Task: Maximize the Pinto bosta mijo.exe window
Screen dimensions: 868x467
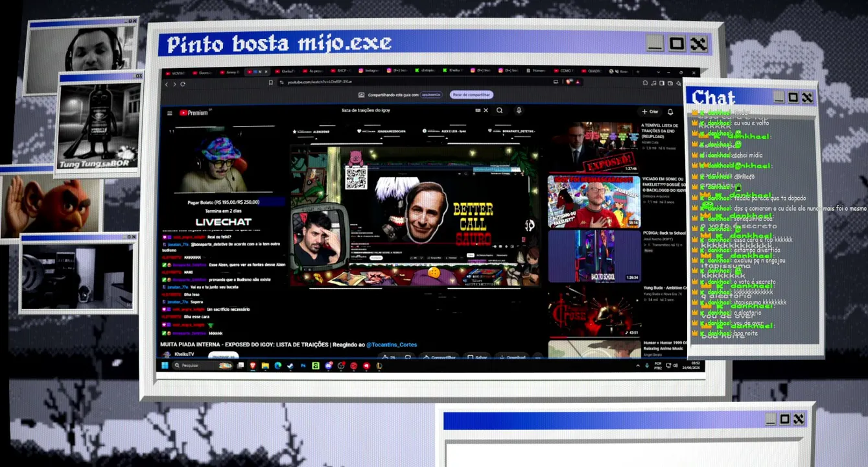Action: click(677, 43)
